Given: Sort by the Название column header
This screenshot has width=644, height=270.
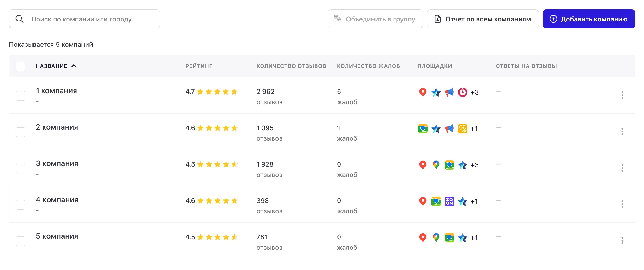Looking at the screenshot, I should tap(56, 66).
